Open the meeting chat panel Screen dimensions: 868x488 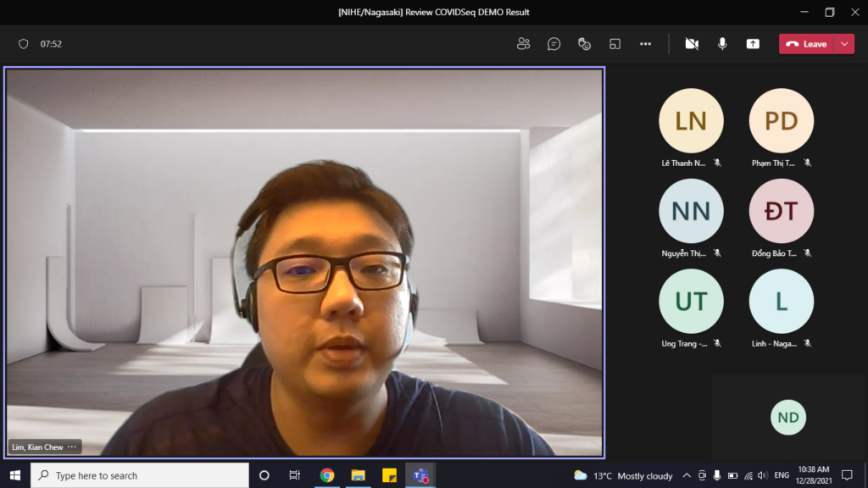click(554, 44)
